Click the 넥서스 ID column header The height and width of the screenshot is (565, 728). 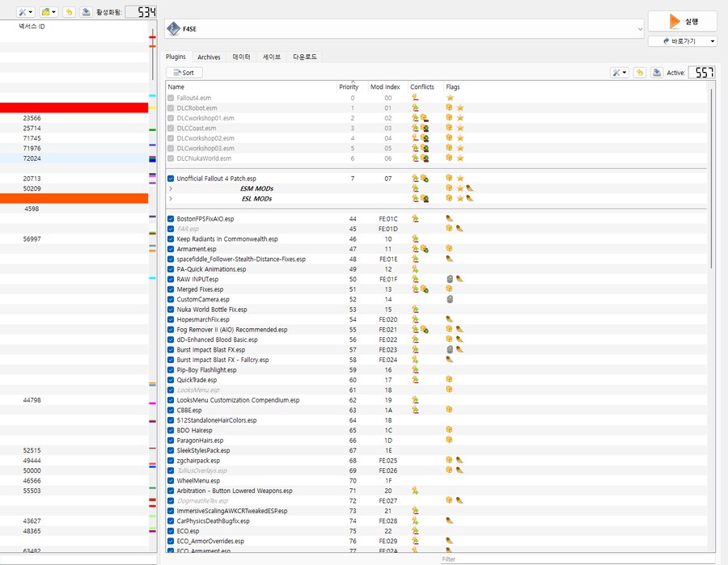[x=32, y=27]
